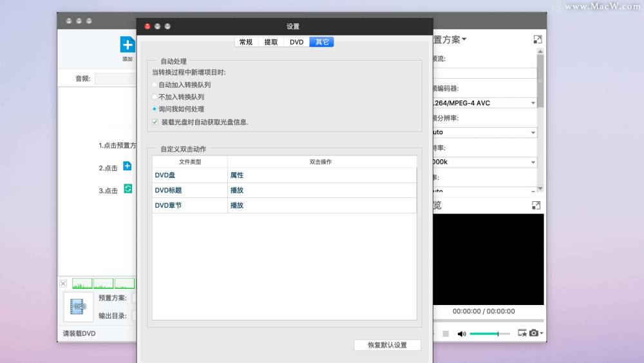Click the 文件类型 column header
The image size is (644, 363).
[190, 162]
